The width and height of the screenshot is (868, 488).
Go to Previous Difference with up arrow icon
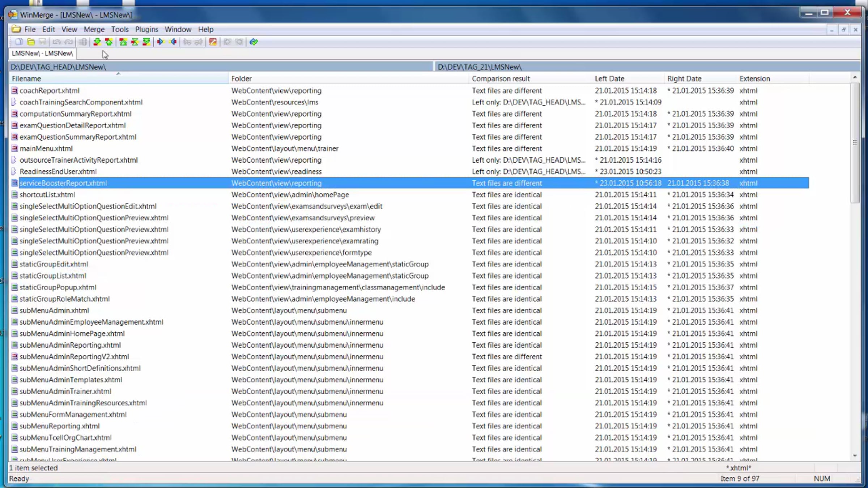[109, 42]
